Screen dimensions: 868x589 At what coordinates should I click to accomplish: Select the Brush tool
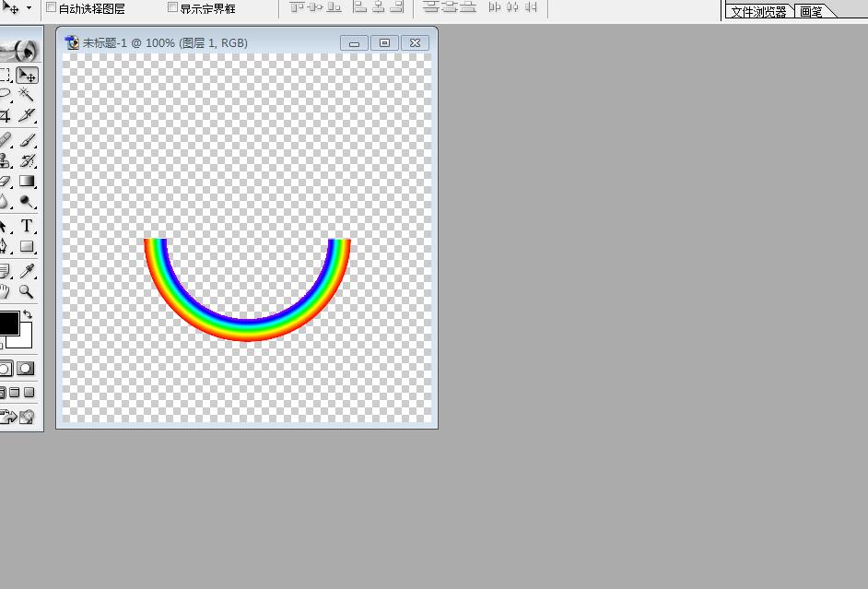click(x=27, y=139)
